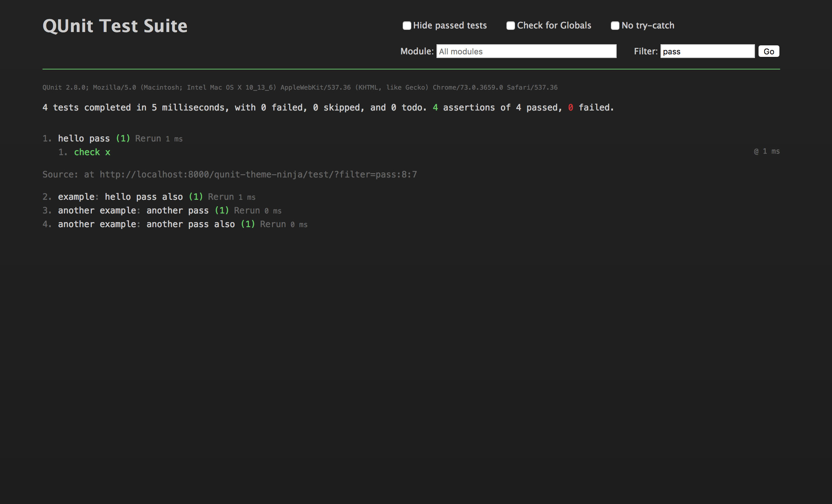
Task: Collapse the hello pass test
Action: [x=84, y=139]
